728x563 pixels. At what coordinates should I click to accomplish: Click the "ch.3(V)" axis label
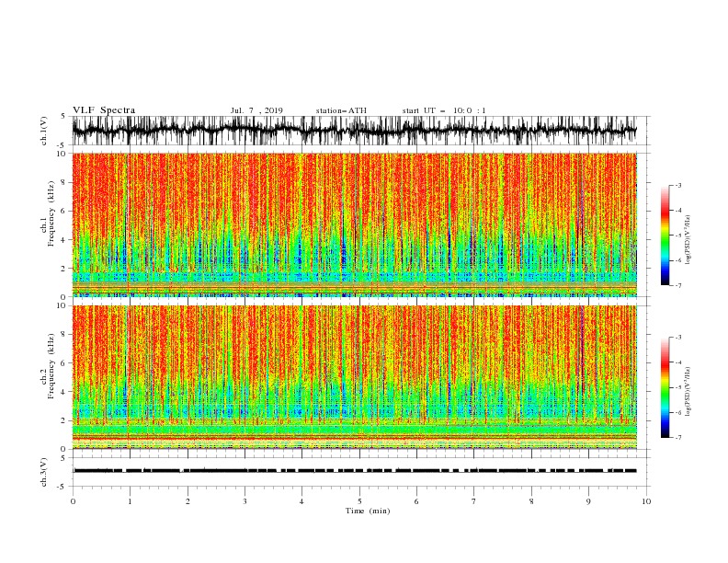point(44,472)
